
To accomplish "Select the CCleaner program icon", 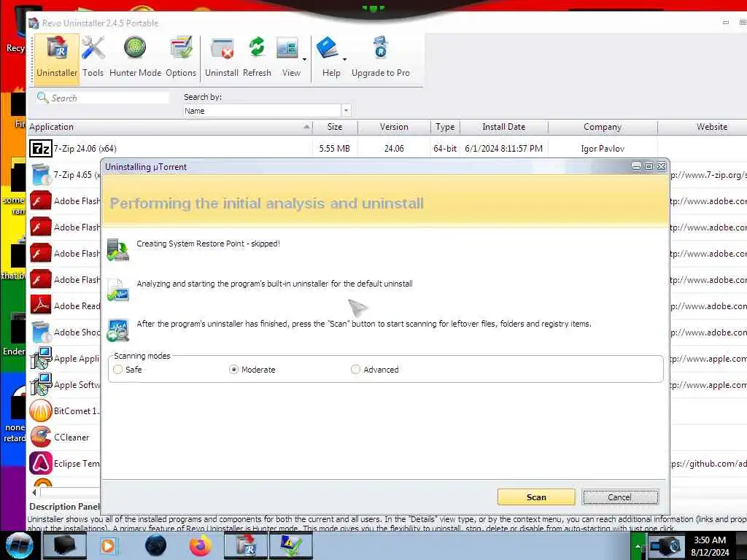I will [x=41, y=437].
